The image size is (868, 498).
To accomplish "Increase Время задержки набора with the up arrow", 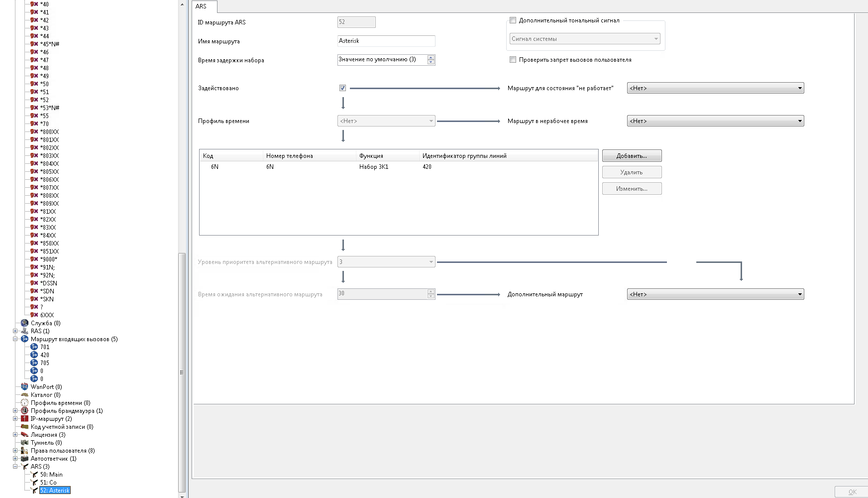I will [x=431, y=57].
